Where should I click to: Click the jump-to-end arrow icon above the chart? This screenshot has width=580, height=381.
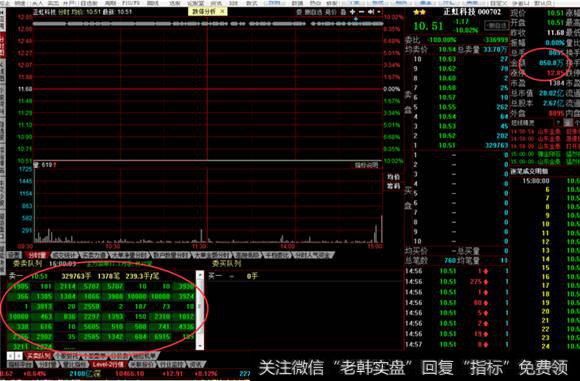click(x=371, y=12)
